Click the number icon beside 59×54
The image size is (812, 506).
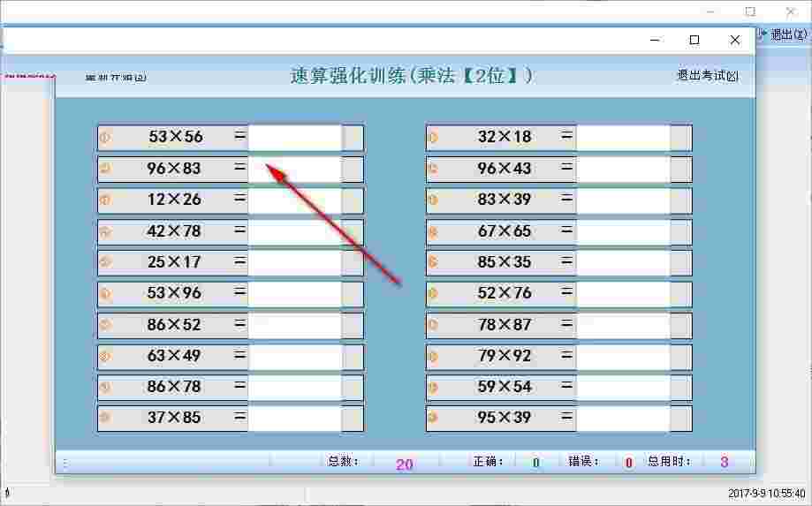tap(434, 387)
